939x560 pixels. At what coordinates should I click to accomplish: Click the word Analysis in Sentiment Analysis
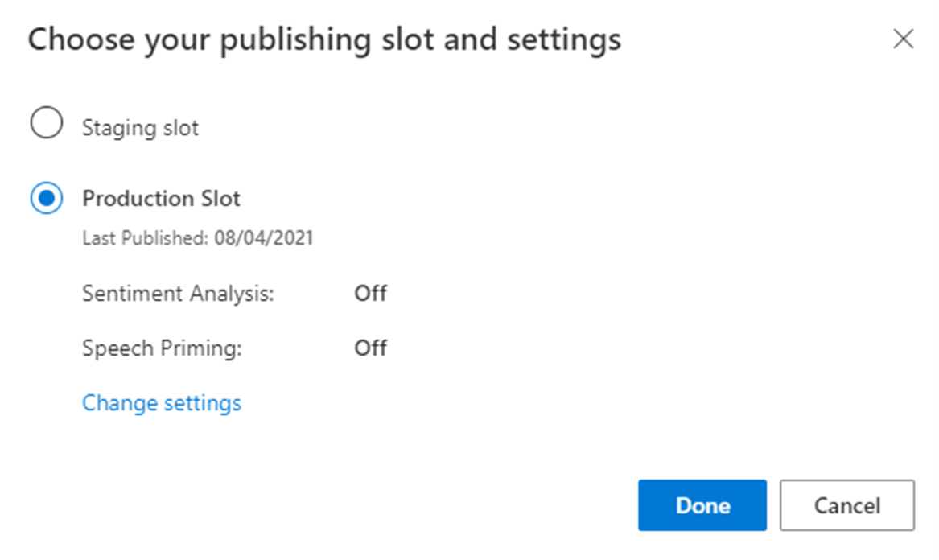click(x=231, y=294)
